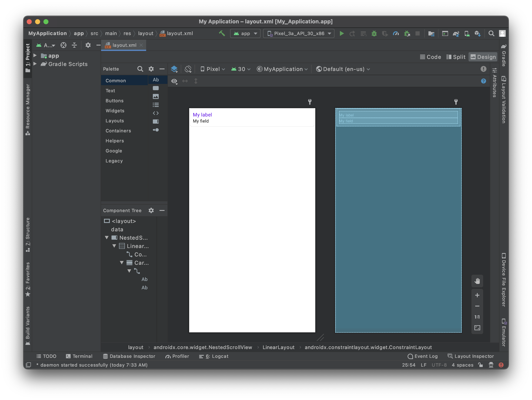The image size is (532, 400).
Task: Set zoom to 1:1 actual size
Action: tap(477, 317)
